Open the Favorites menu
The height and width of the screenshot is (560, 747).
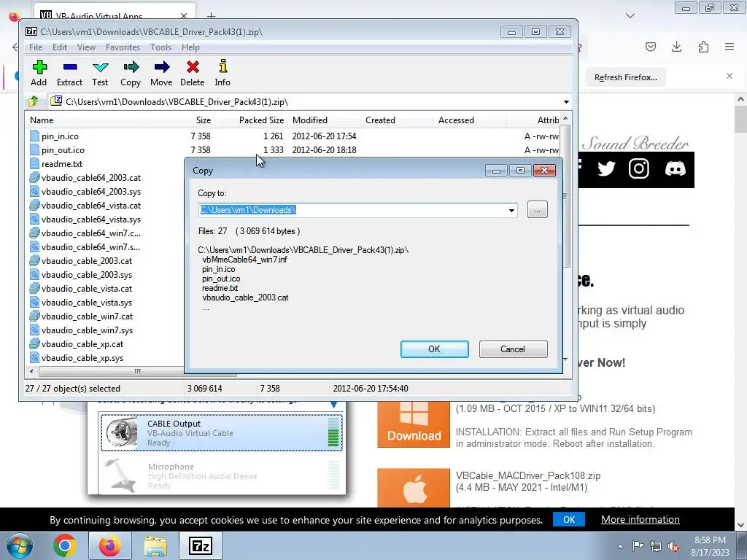123,47
